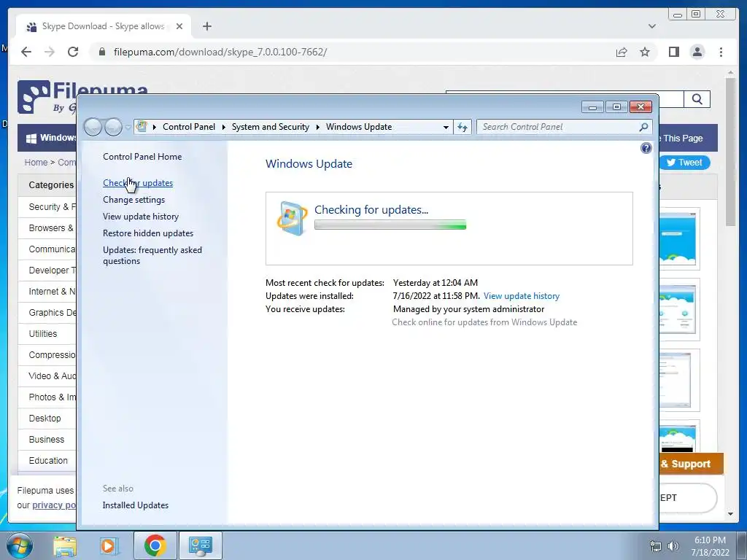747x560 pixels.
Task: Click Check for updates link
Action: [x=138, y=183]
